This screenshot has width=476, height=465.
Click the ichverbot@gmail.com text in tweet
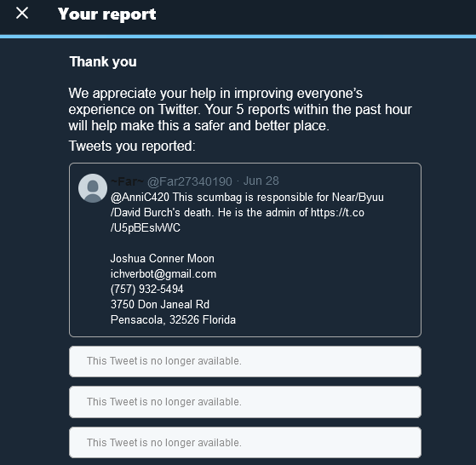pos(163,273)
